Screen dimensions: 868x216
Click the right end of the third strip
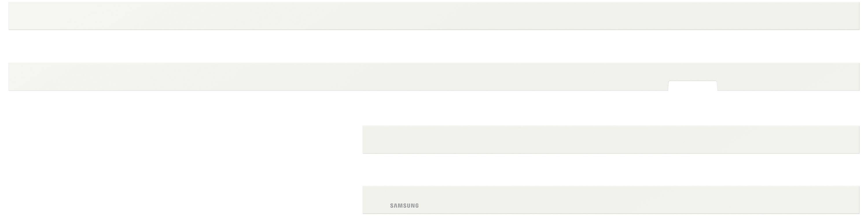coord(854,140)
